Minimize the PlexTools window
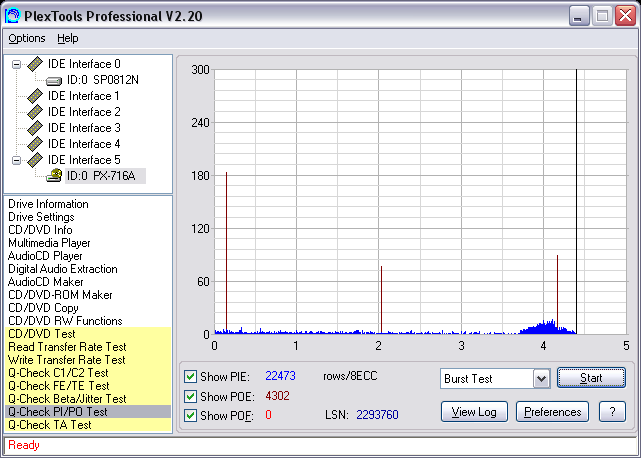The height and width of the screenshot is (458, 641). 578,16
